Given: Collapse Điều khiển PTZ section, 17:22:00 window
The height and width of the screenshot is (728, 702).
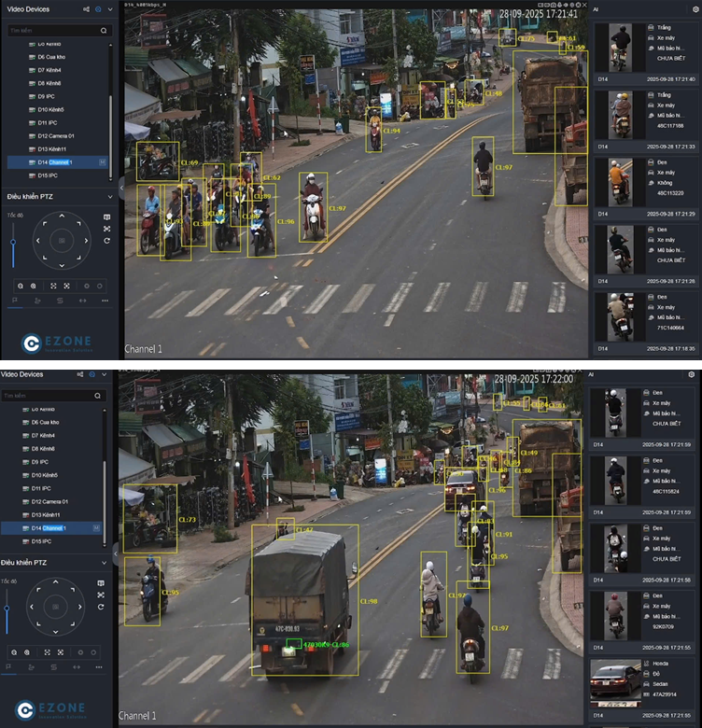Looking at the screenshot, I should tap(104, 563).
